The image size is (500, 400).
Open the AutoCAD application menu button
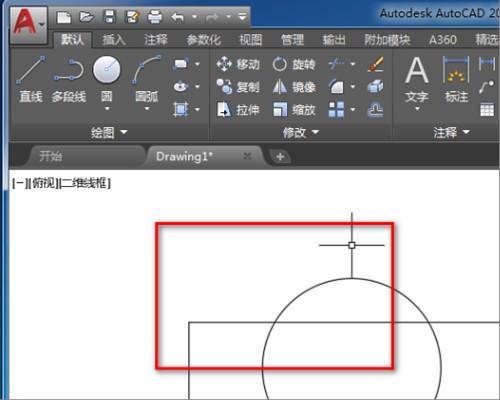point(29,25)
